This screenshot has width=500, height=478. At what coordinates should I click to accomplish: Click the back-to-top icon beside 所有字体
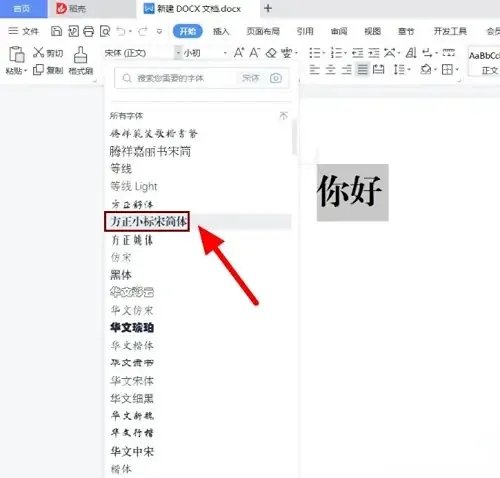(x=283, y=116)
